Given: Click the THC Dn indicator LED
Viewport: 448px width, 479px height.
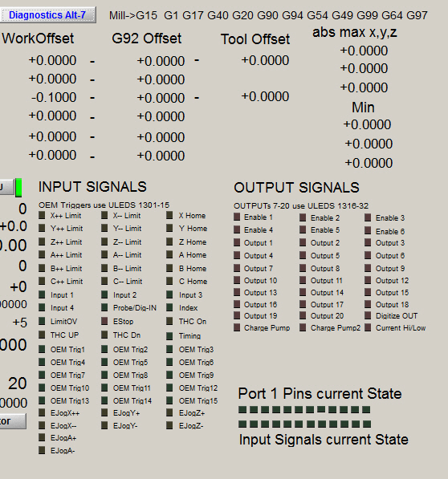Looking at the screenshot, I should click(104, 335).
